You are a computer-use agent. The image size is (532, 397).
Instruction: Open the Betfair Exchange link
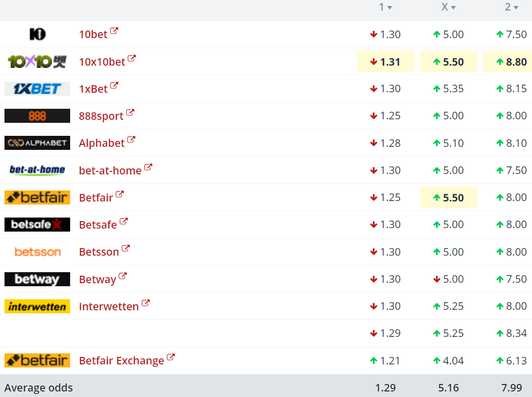[121, 360]
